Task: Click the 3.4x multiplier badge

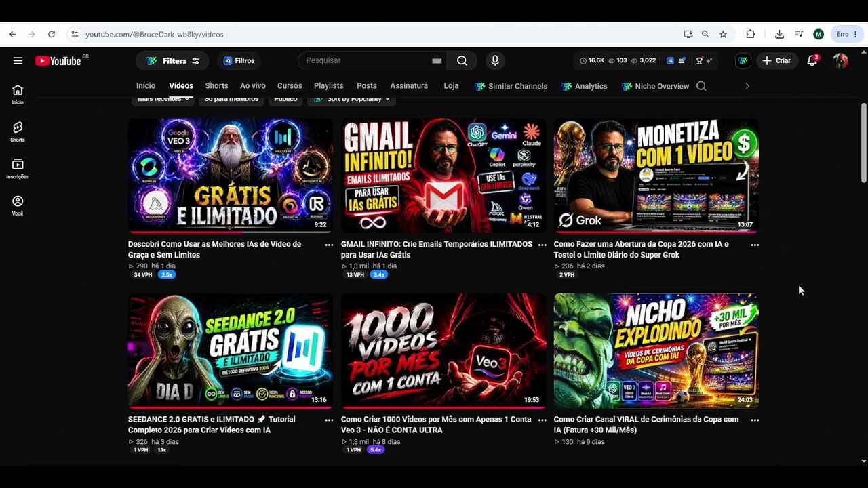Action: pyautogui.click(x=378, y=275)
